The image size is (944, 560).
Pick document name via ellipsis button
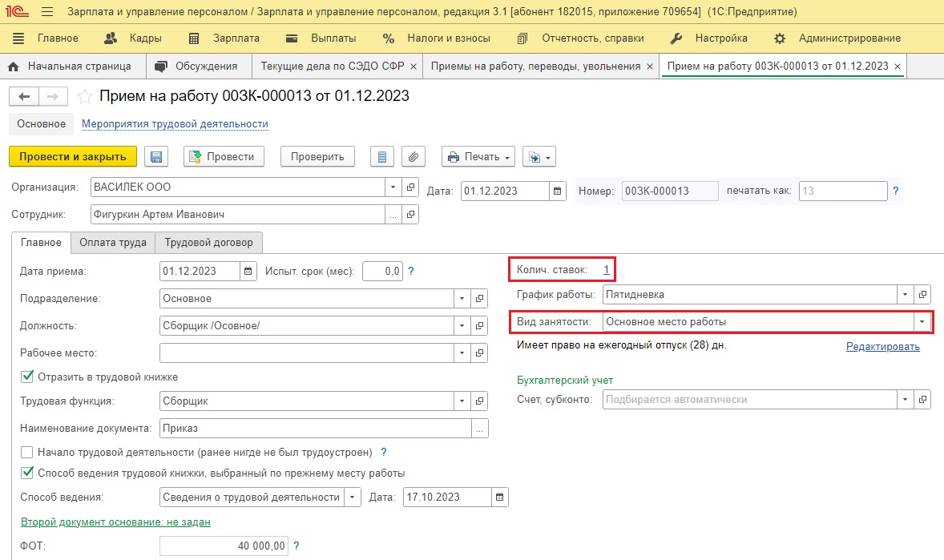480,428
